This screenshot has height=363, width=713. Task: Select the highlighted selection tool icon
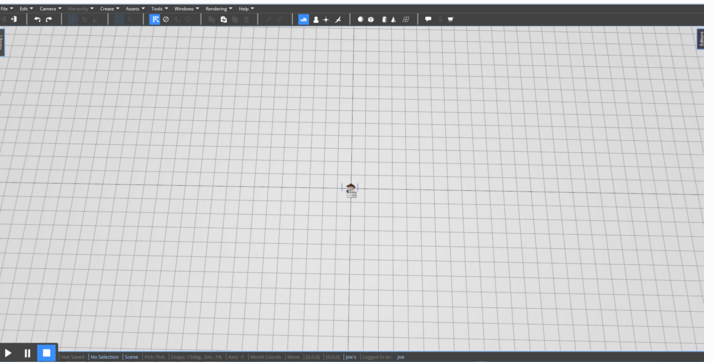click(155, 19)
